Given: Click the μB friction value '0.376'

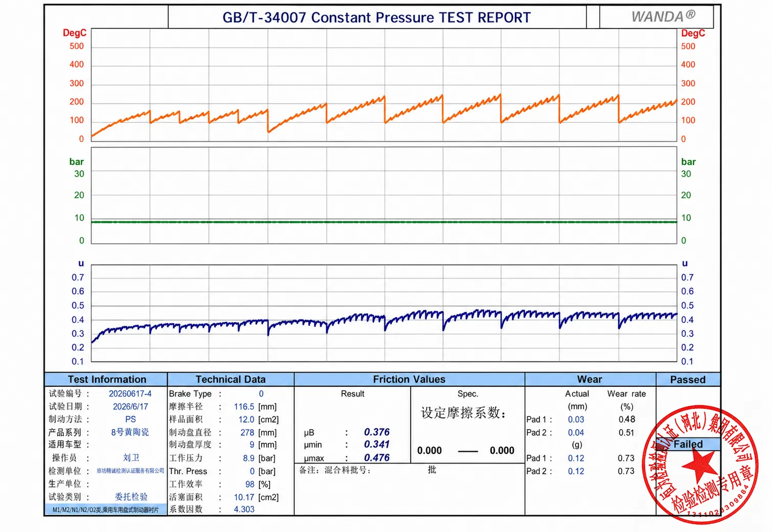Looking at the screenshot, I should click(x=377, y=432).
